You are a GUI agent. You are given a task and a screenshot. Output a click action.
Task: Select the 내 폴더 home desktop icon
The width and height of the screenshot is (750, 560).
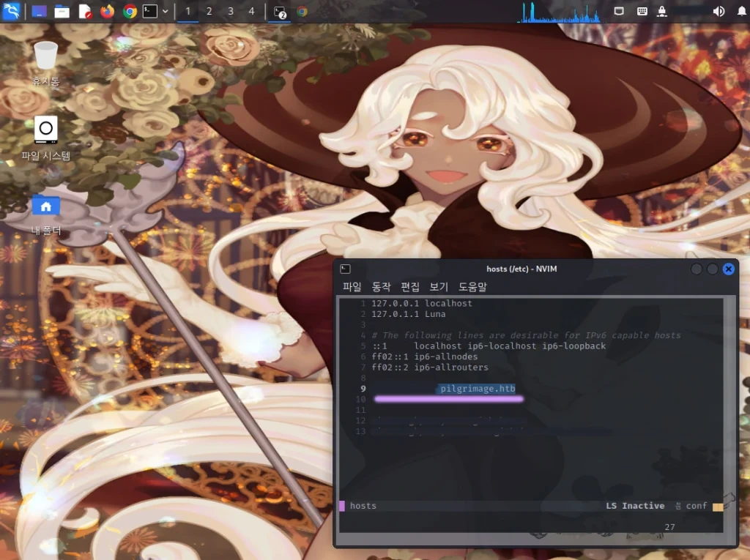(46, 215)
